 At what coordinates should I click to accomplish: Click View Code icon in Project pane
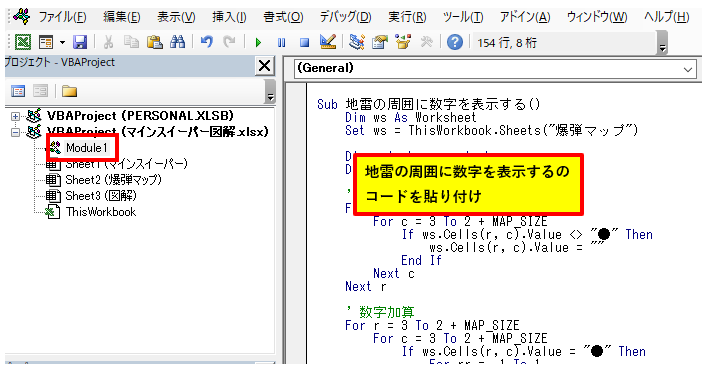pos(18,91)
